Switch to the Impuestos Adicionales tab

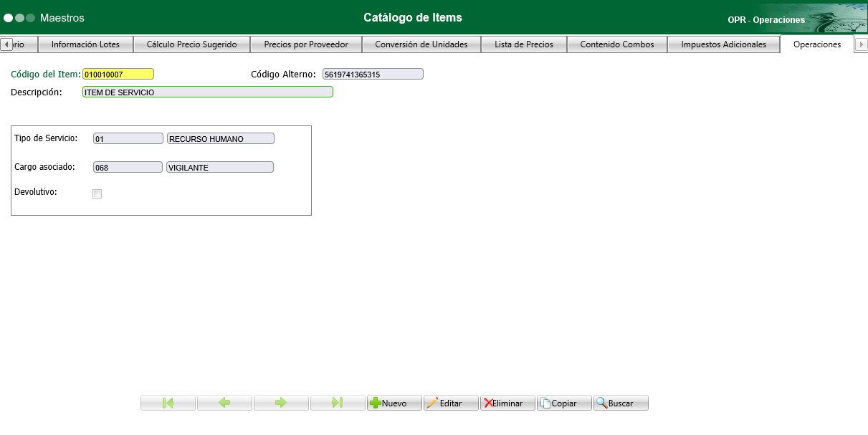[x=723, y=44]
